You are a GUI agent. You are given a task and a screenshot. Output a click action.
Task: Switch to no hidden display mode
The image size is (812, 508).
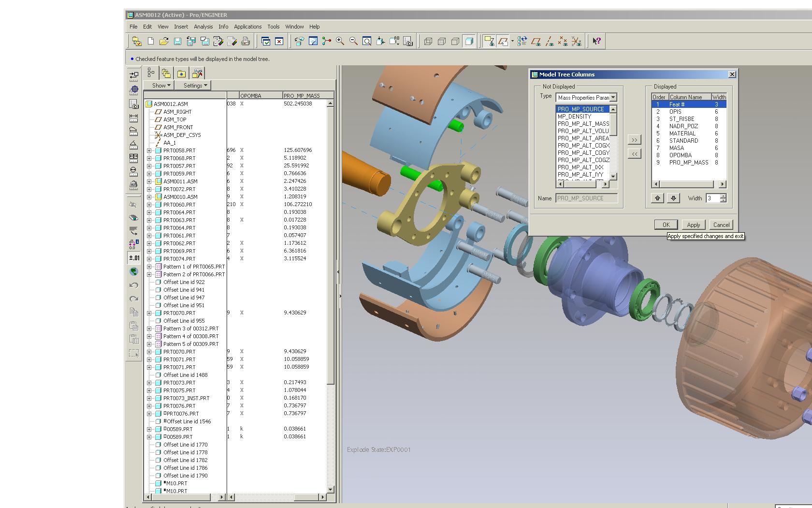pyautogui.click(x=455, y=41)
